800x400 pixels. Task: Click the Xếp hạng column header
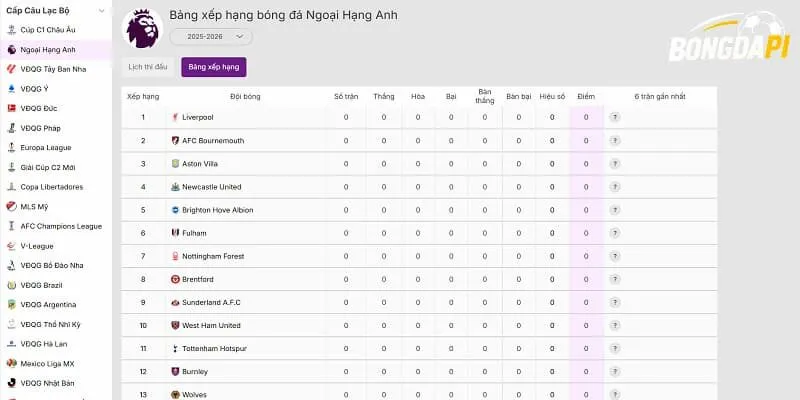pos(143,96)
